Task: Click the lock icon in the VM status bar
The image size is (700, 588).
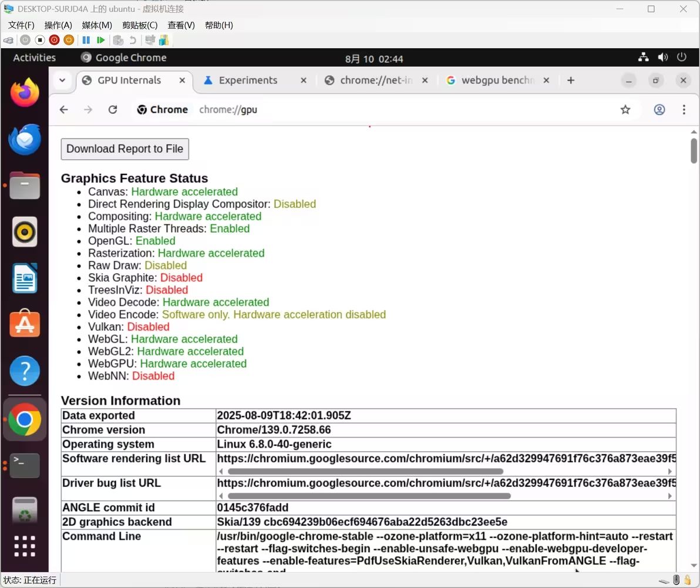Action: [x=688, y=580]
